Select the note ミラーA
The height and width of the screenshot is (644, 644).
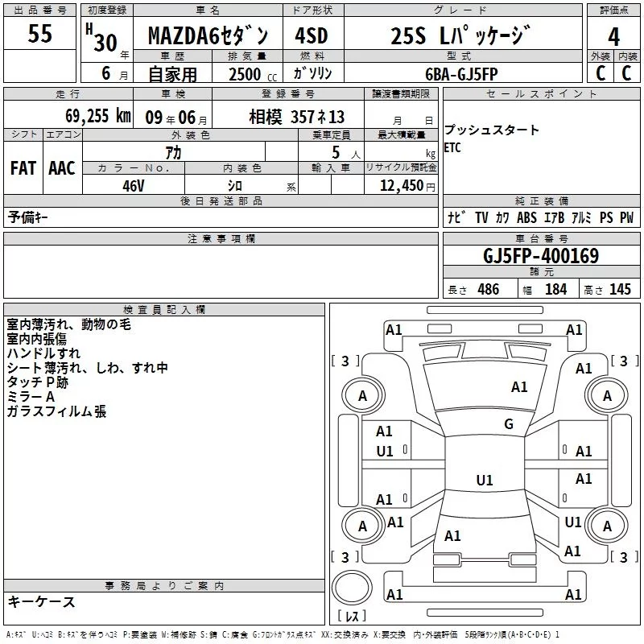point(31,397)
